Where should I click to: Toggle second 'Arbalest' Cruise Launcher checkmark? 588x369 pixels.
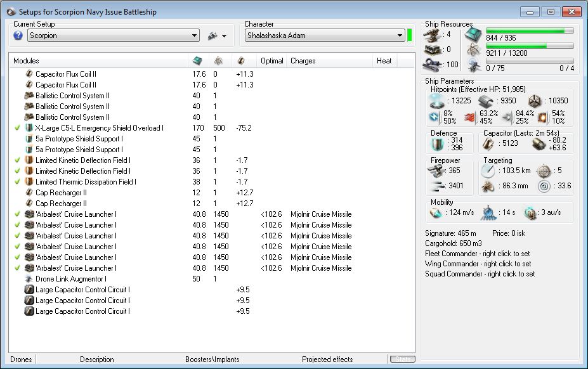(x=17, y=225)
